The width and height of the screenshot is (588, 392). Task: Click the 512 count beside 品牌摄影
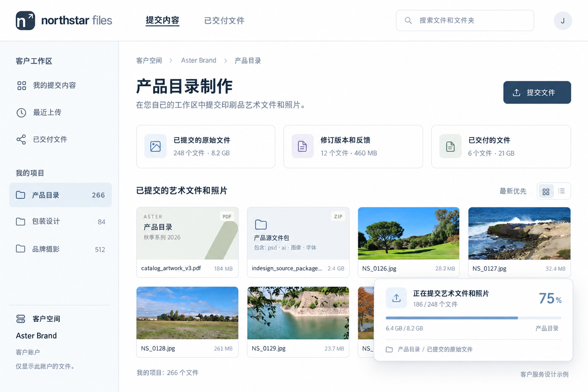coord(100,250)
